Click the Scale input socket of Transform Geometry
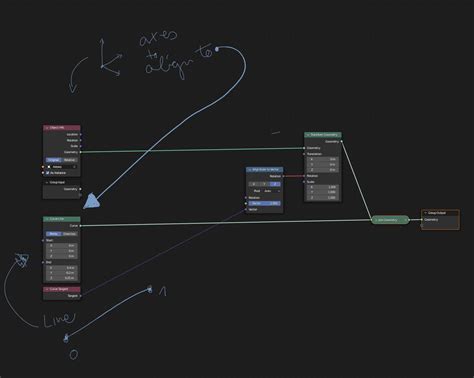The width and height of the screenshot is (474, 378). point(304,182)
